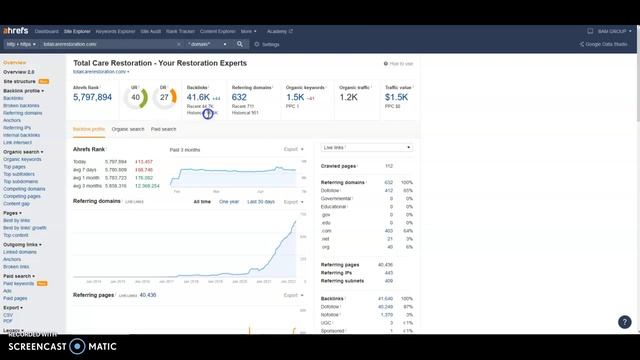Open Competing domains in sidebar
The width and height of the screenshot is (640, 360).
[x=24, y=189]
